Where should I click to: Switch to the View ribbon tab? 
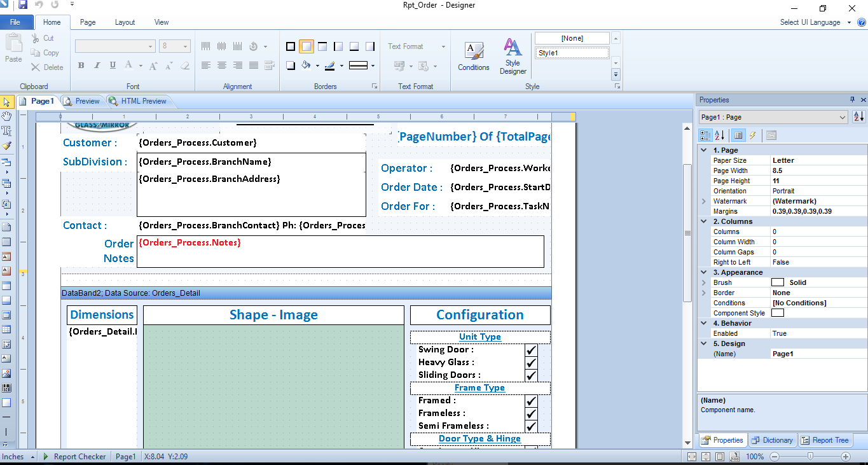point(162,22)
